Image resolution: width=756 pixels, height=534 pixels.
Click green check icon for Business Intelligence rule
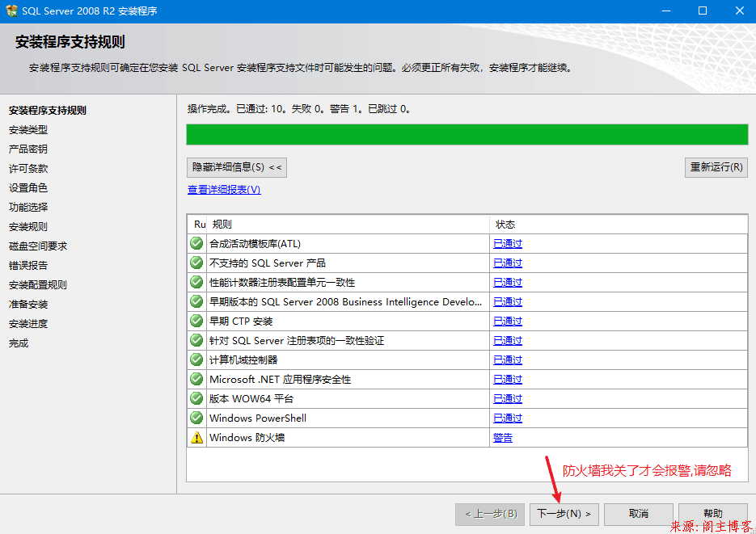[196, 301]
